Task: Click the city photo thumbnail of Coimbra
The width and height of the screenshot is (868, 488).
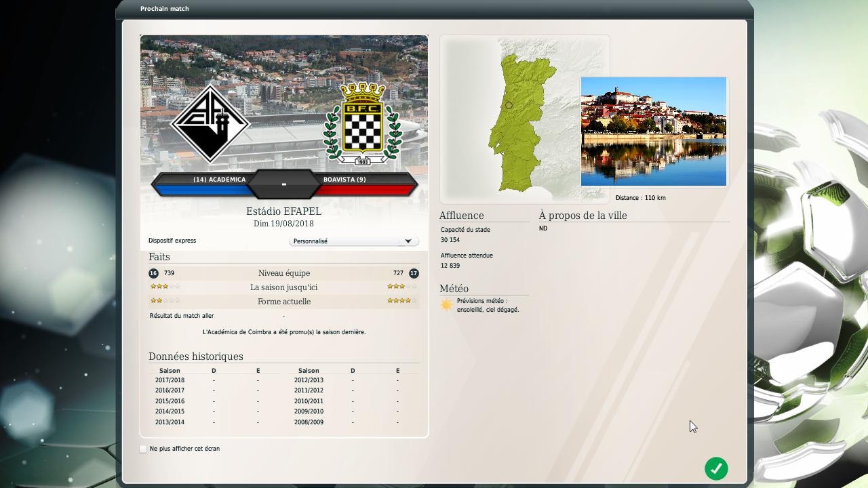Action: pos(654,131)
